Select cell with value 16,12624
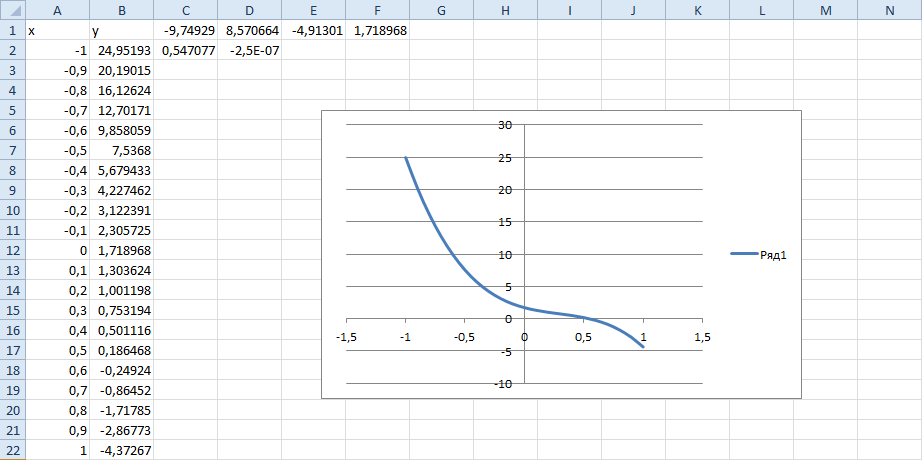Viewport: 922px width, 460px height. click(122, 91)
